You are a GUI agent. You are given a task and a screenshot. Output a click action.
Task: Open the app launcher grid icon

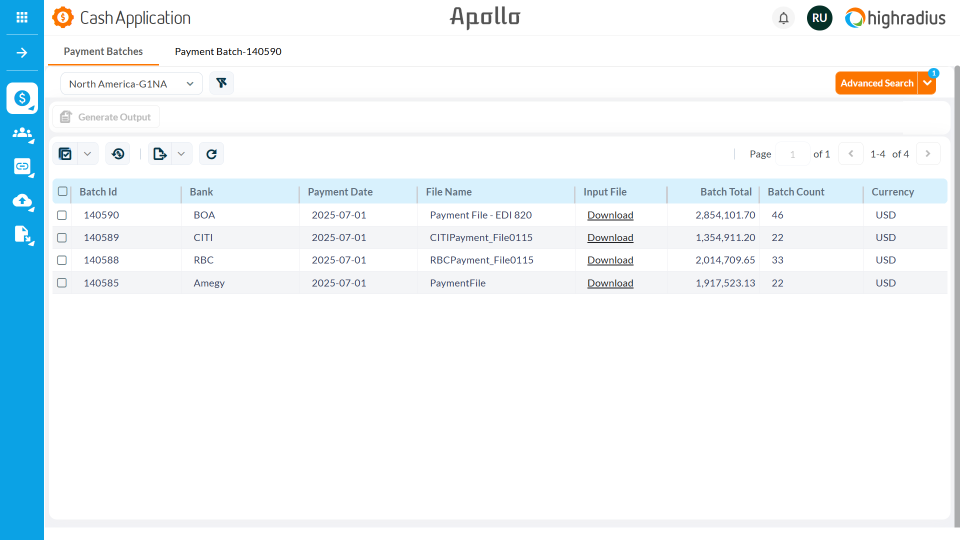coord(22,17)
